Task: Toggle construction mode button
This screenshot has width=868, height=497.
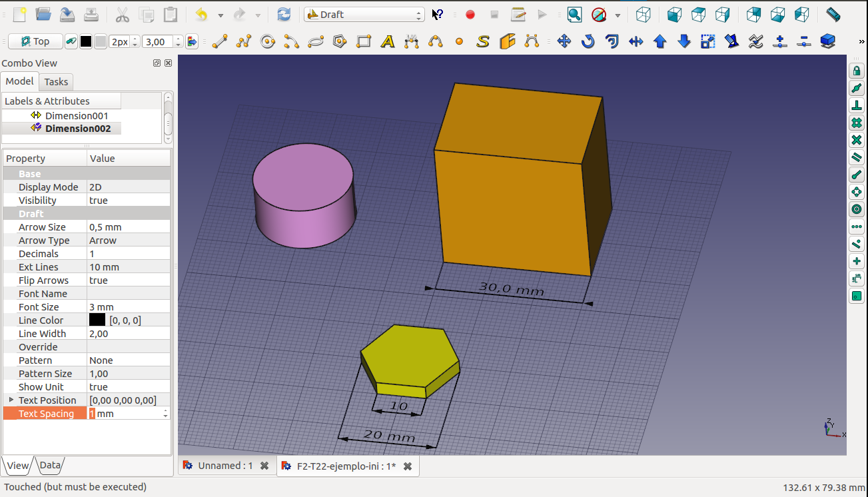Action: click(71, 42)
